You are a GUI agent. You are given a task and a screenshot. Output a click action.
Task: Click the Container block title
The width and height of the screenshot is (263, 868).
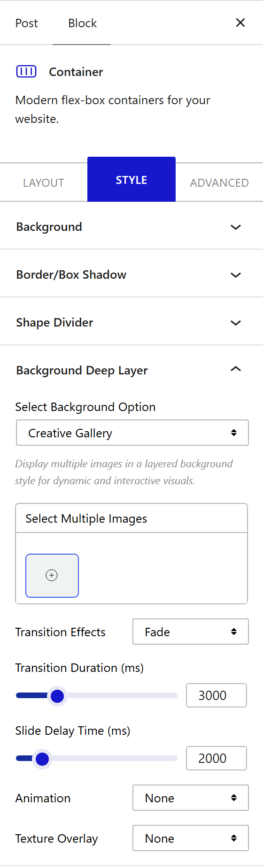tap(76, 72)
